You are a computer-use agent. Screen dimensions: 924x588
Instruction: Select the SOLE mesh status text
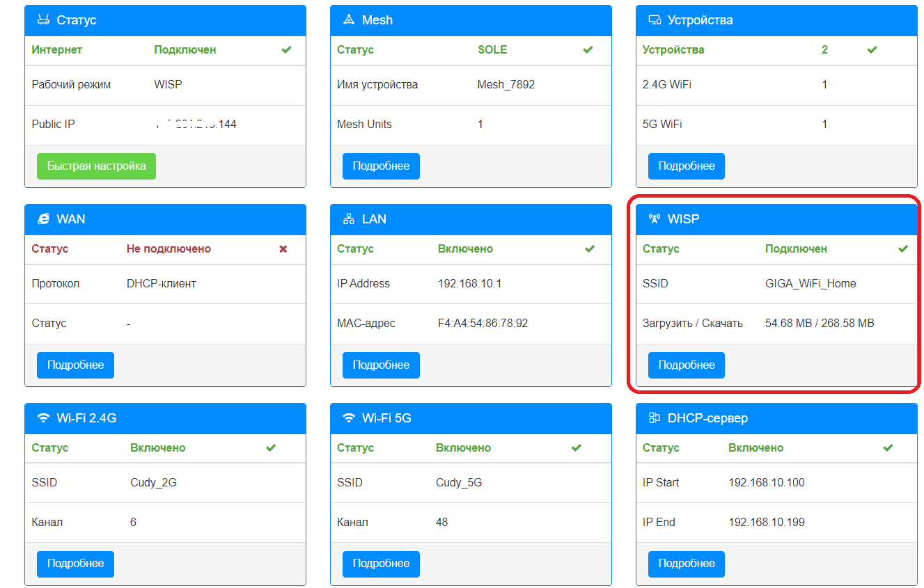pyautogui.click(x=492, y=50)
